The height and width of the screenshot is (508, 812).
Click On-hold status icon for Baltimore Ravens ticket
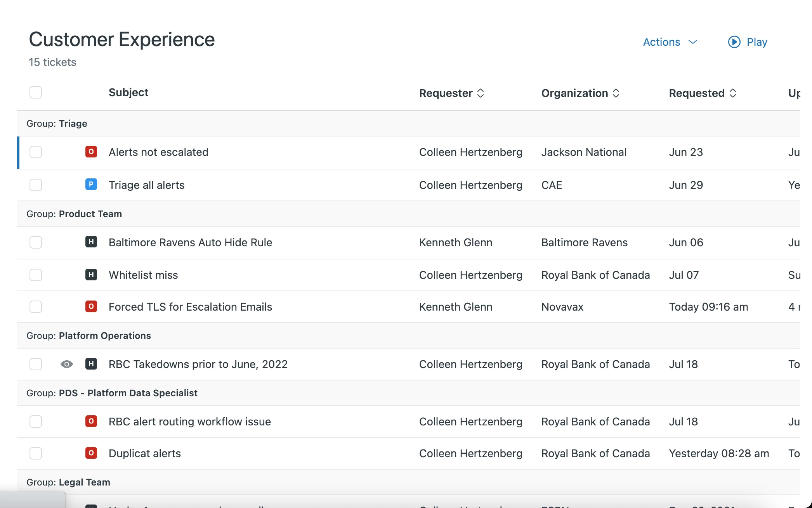coord(91,242)
